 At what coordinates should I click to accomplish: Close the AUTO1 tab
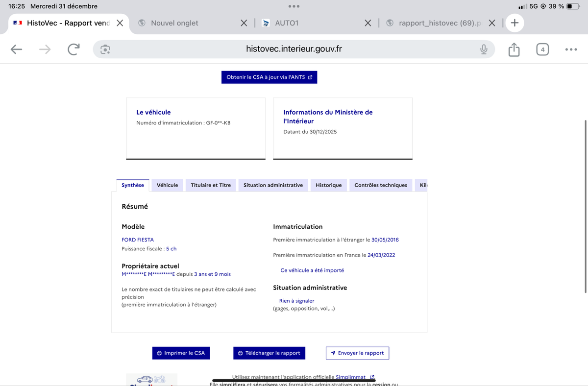367,23
